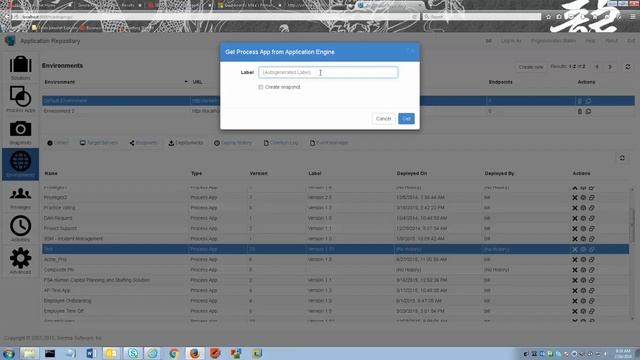Open the Solutions sidebar section

pyautogui.click(x=20, y=68)
